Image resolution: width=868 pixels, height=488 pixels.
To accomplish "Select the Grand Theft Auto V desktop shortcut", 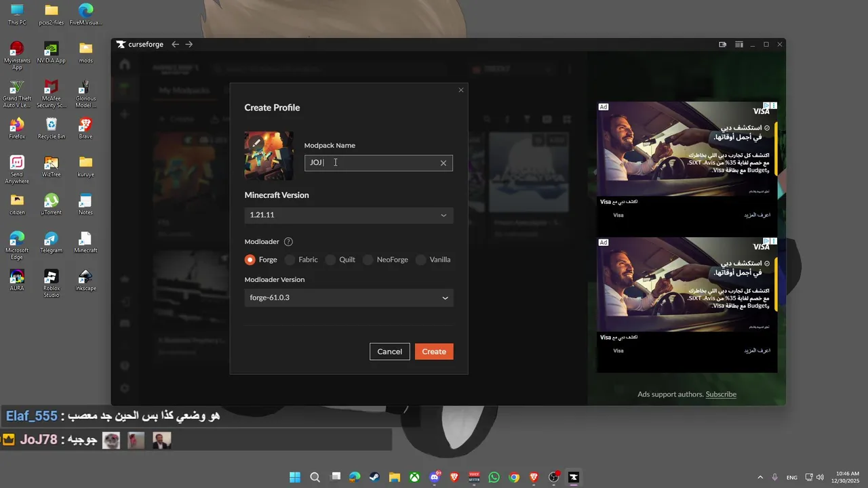I will [x=17, y=94].
